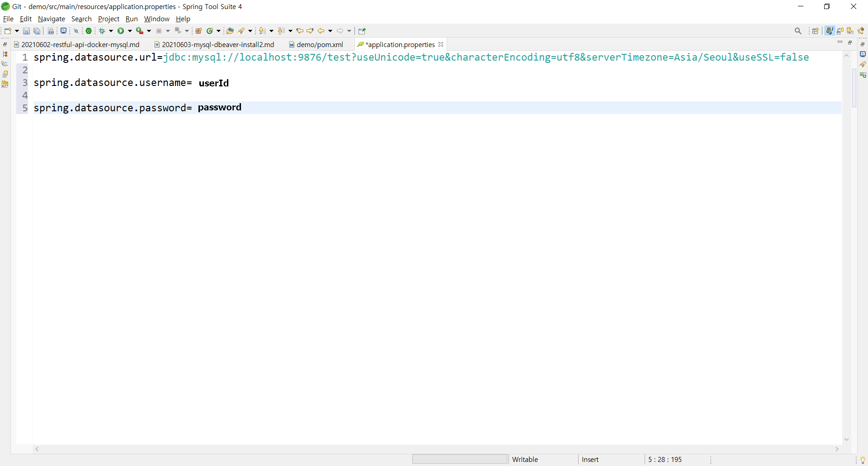
Task: Open the File menu
Action: tap(8, 19)
